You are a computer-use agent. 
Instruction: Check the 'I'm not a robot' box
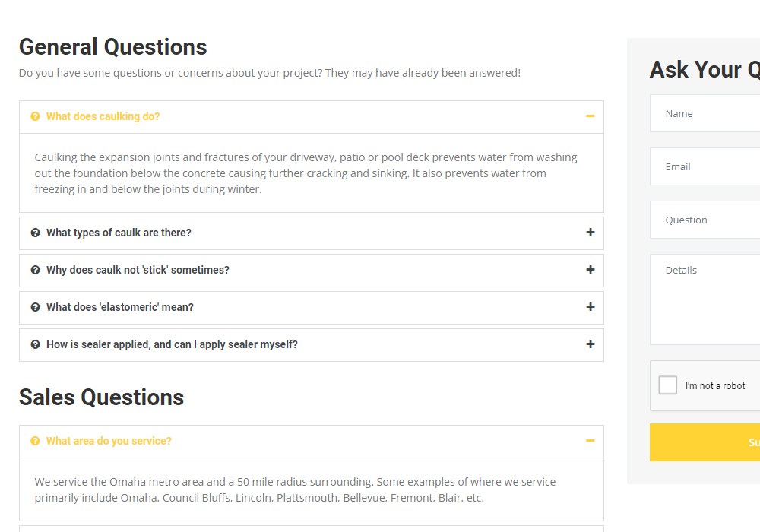668,385
